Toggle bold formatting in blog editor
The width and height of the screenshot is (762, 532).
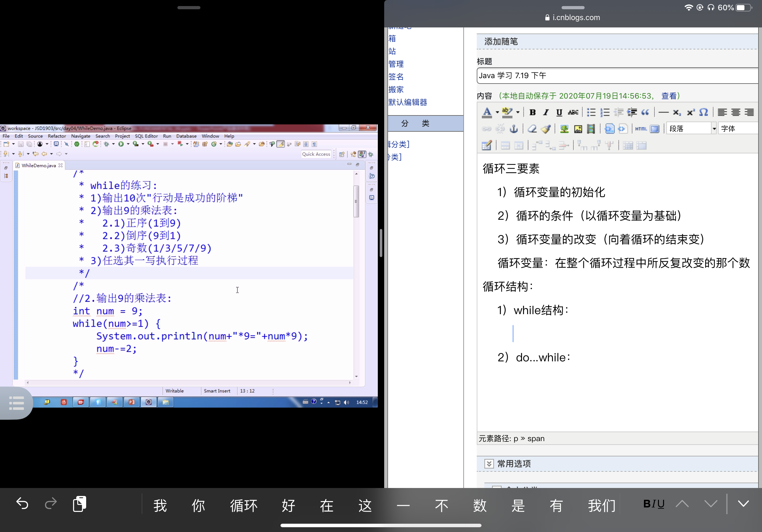532,113
